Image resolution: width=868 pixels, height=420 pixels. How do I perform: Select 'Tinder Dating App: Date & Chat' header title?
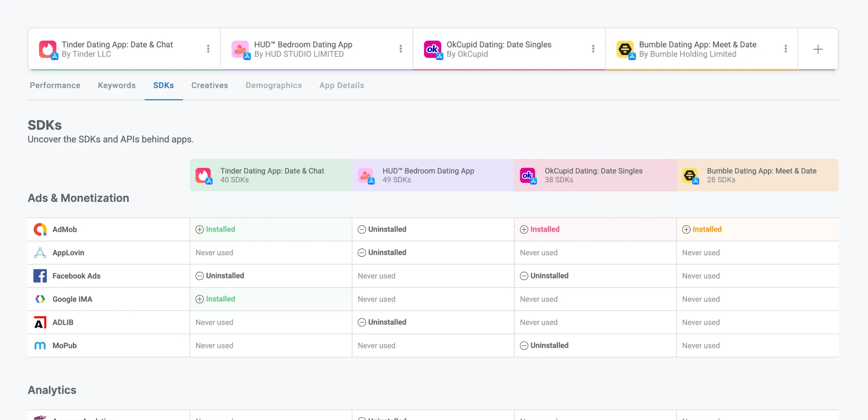pyautogui.click(x=272, y=171)
